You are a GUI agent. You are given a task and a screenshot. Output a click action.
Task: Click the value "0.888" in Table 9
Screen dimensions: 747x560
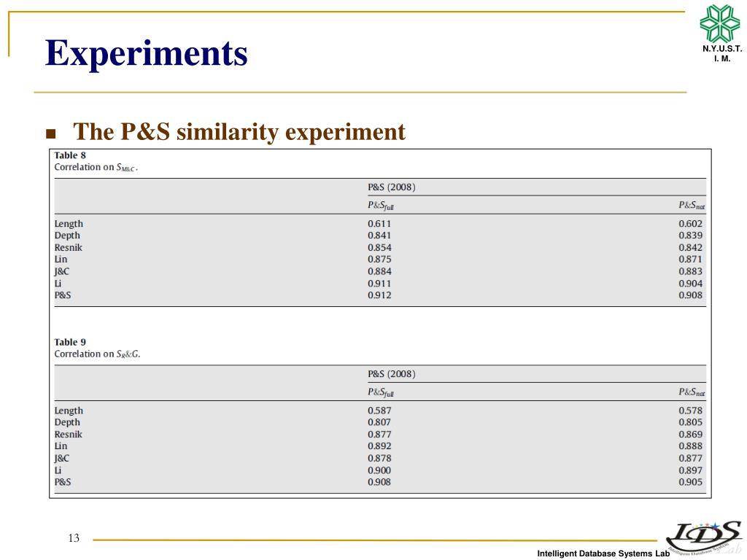tap(690, 446)
